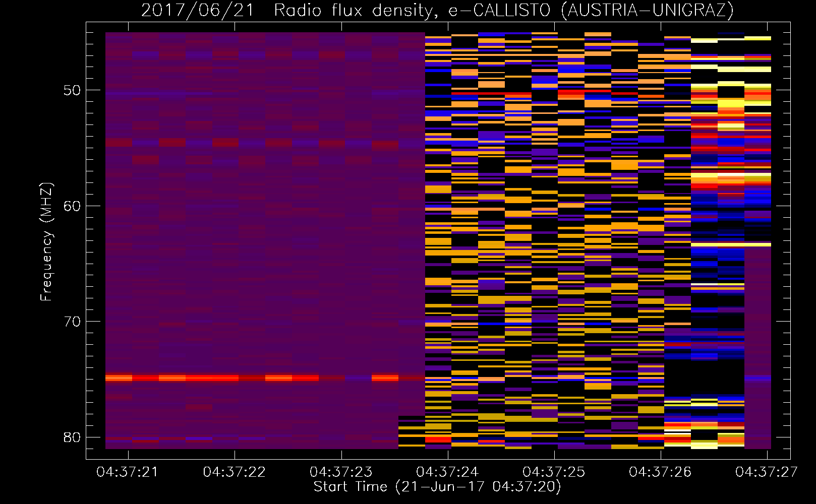Click the 04:37:24 time tick label
Image resolution: width=816 pixels, height=504 pixels.
click(447, 472)
